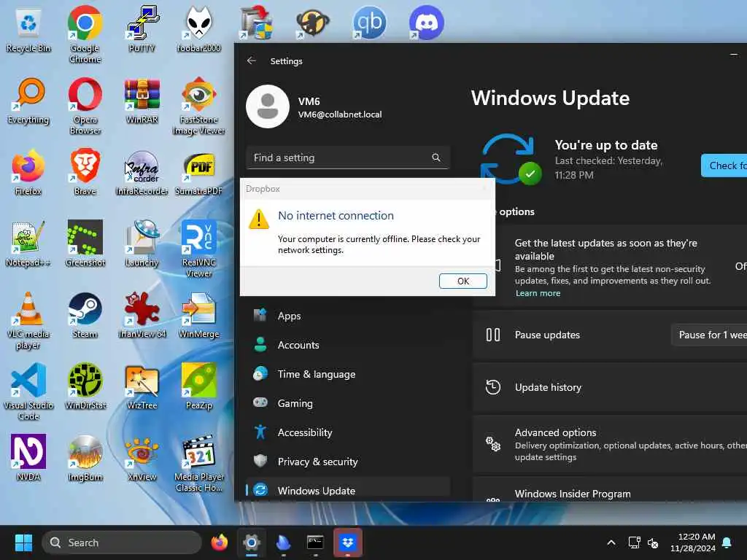This screenshot has width=747, height=560.
Task: Show hidden system tray icons
Action: click(x=611, y=542)
